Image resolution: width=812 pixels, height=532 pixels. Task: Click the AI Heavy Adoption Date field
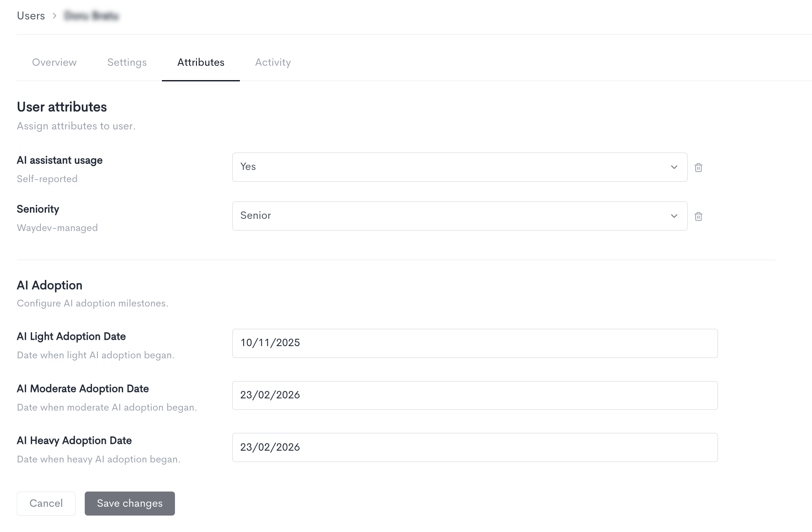click(475, 447)
